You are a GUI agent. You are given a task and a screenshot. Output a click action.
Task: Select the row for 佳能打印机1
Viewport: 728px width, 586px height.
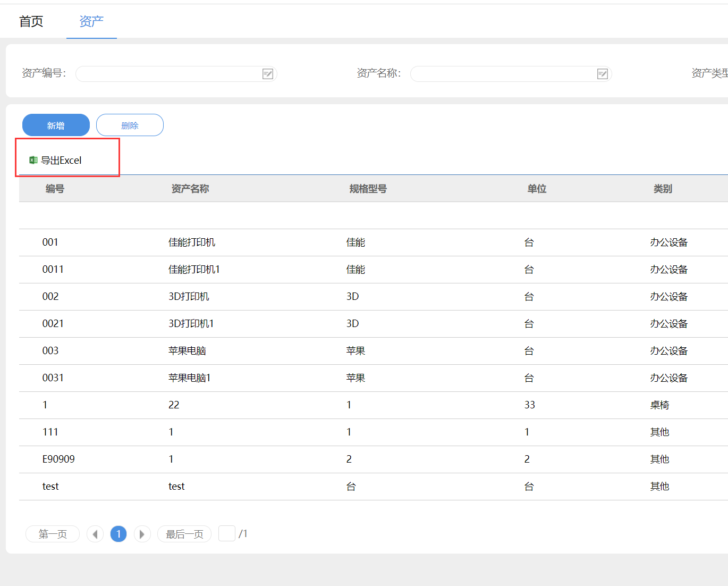coord(194,270)
